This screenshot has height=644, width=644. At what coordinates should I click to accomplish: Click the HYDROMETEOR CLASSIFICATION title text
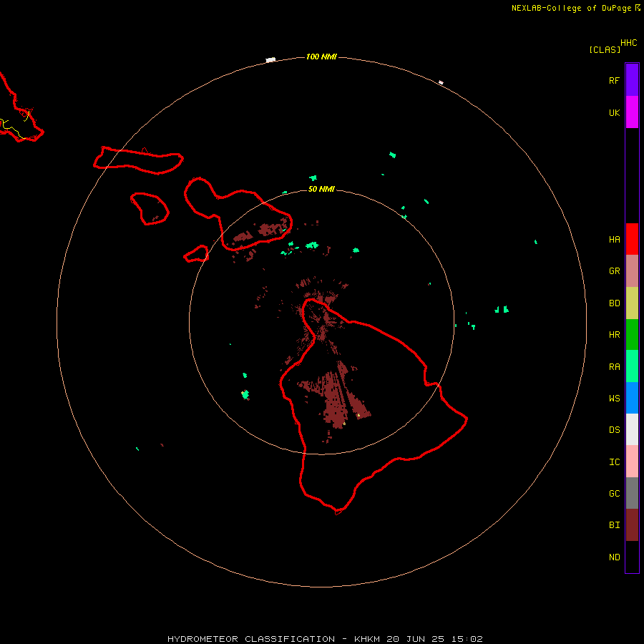(x=251, y=639)
